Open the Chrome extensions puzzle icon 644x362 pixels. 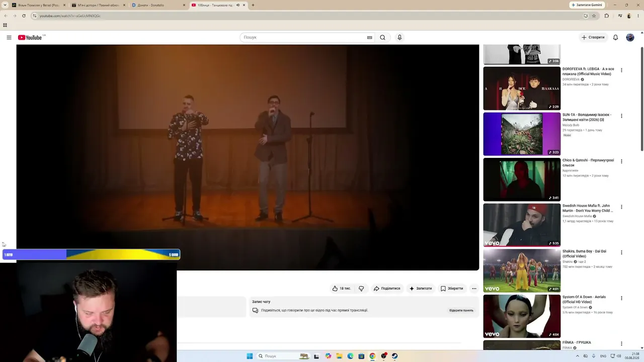(606, 16)
